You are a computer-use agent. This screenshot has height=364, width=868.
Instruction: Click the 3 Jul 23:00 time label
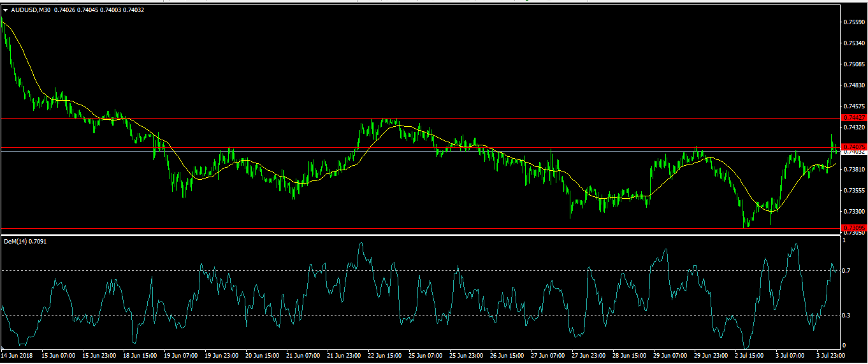click(x=832, y=355)
